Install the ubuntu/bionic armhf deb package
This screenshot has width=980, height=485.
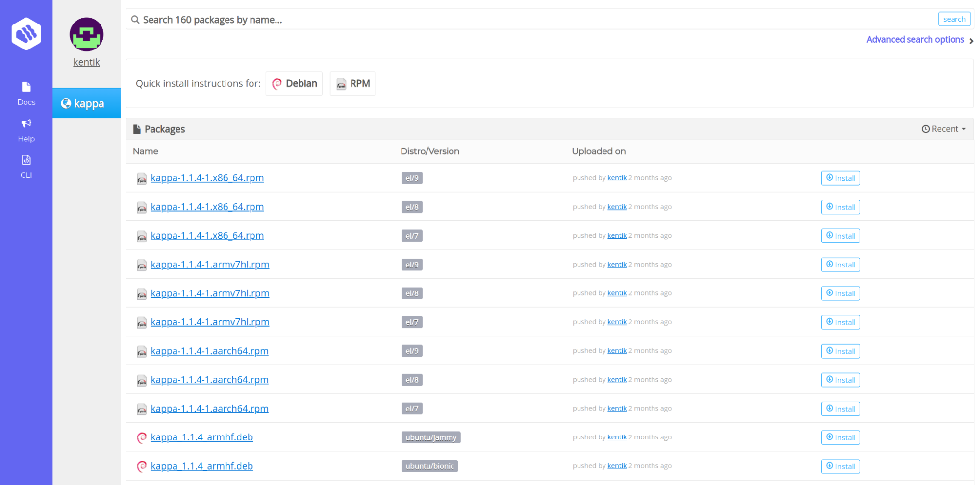point(840,466)
